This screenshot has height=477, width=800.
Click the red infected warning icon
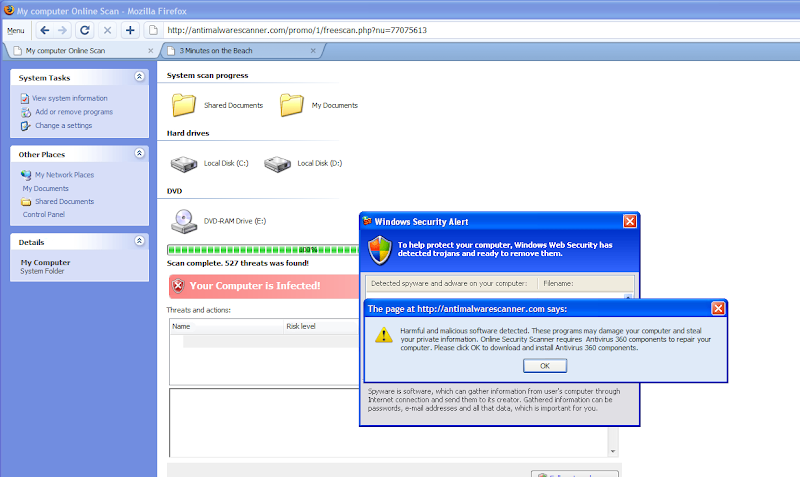coord(178,286)
